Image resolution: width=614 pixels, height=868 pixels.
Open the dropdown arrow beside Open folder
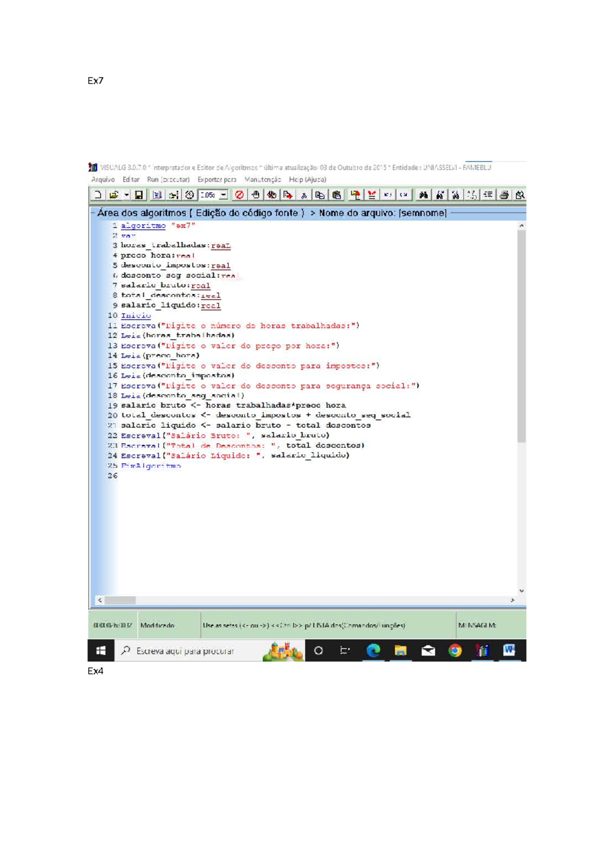126,195
